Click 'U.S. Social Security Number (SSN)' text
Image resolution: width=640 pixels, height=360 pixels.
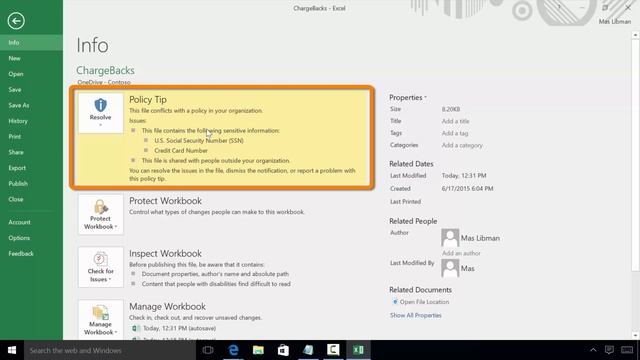[199, 140]
